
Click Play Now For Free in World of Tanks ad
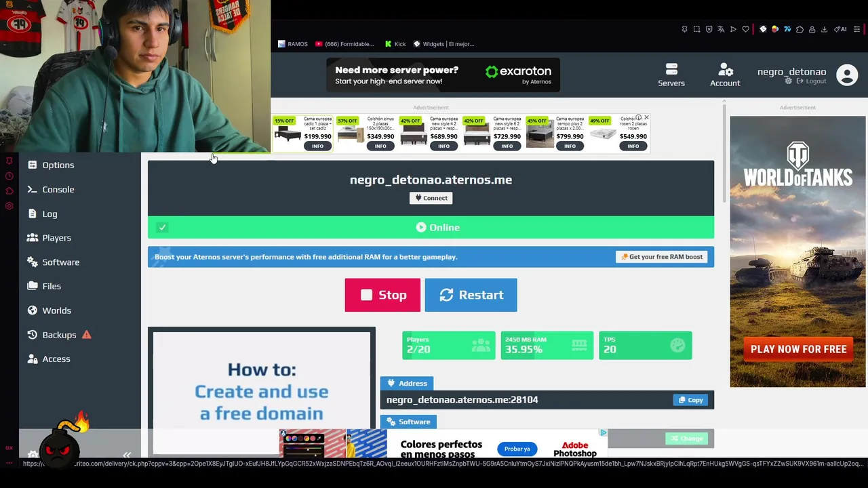(x=798, y=349)
